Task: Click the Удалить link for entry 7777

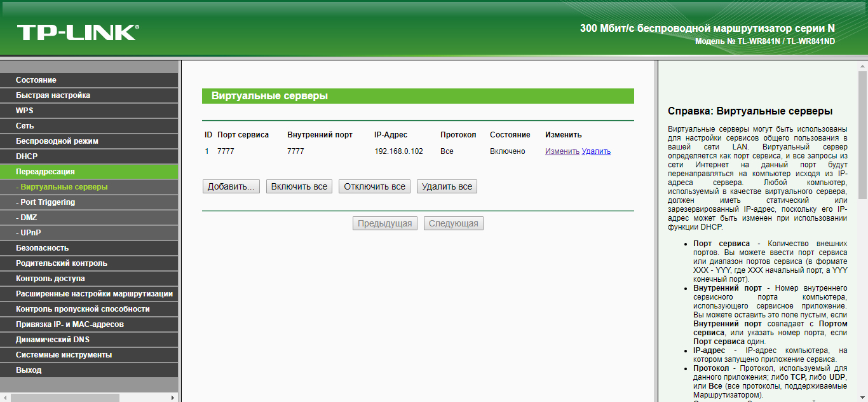Action: tap(596, 151)
